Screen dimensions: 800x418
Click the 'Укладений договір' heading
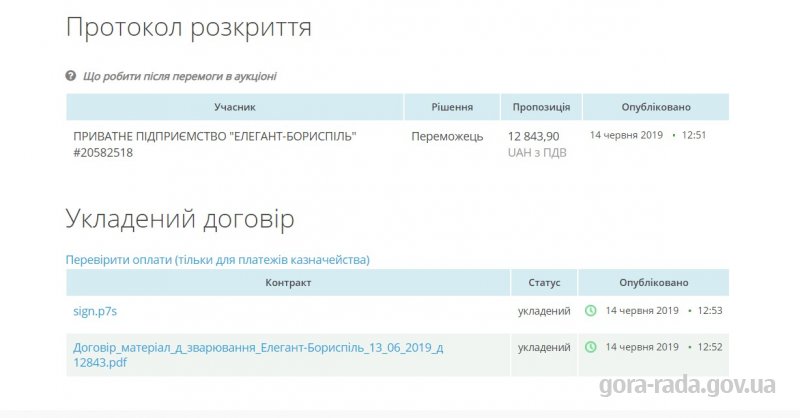tap(180, 219)
